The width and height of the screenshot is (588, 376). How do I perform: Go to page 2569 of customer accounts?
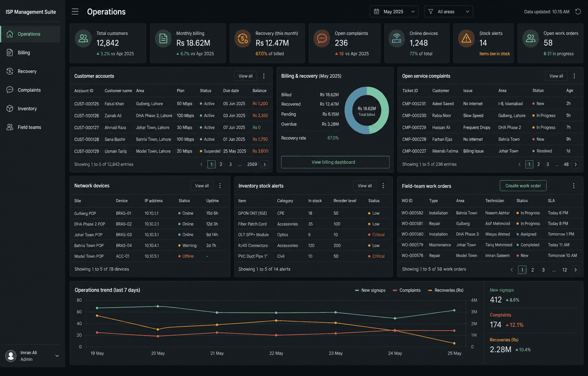(x=252, y=165)
